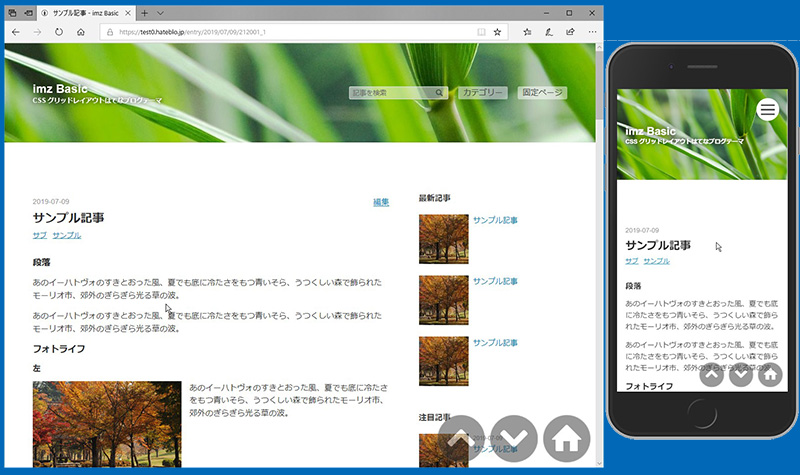Open first サンプル記事 link in 最新記事
Screen dimensions: 800x475
[x=495, y=220]
